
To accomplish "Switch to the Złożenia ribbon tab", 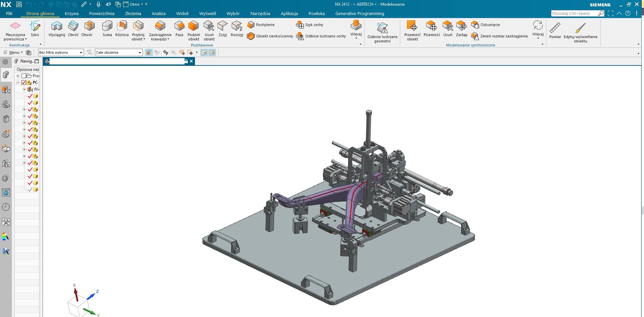I will pyautogui.click(x=133, y=13).
